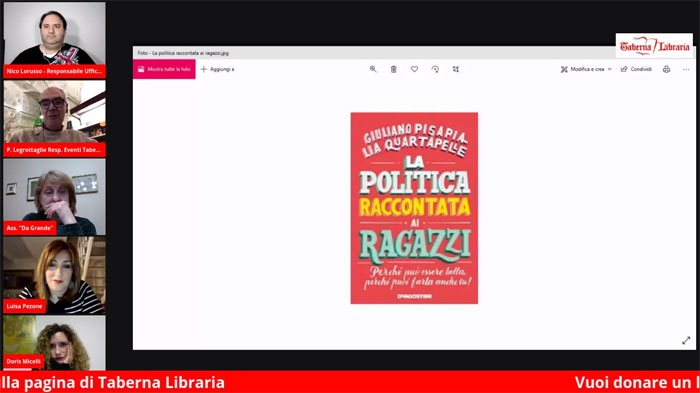Expand photo to full screen with arrow icon
Screen dimensions: 700x393
coord(686,340)
